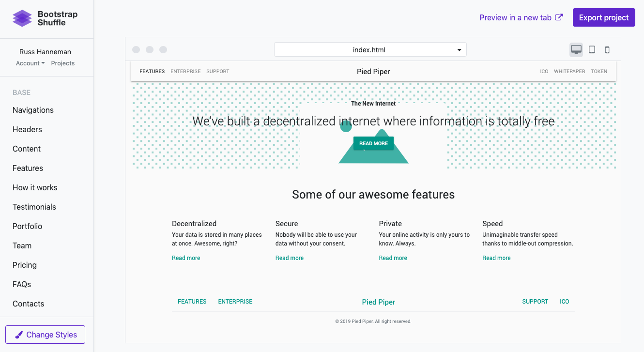Click ICO in the preview navbar
Image resolution: width=644 pixels, height=352 pixels.
[x=544, y=71]
